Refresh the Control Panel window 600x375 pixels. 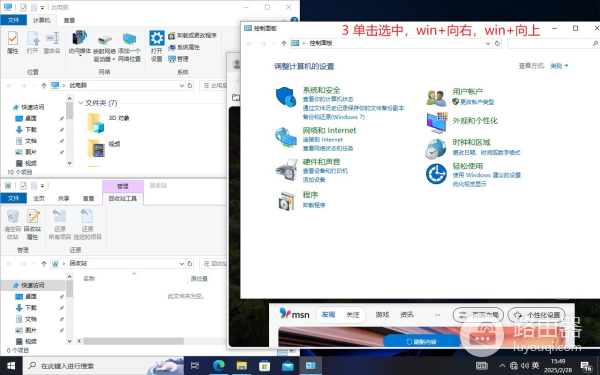point(497,43)
